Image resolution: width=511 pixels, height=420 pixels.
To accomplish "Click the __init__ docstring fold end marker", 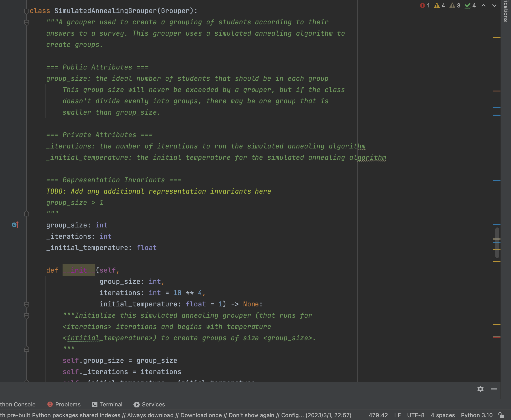I will pos(27,349).
